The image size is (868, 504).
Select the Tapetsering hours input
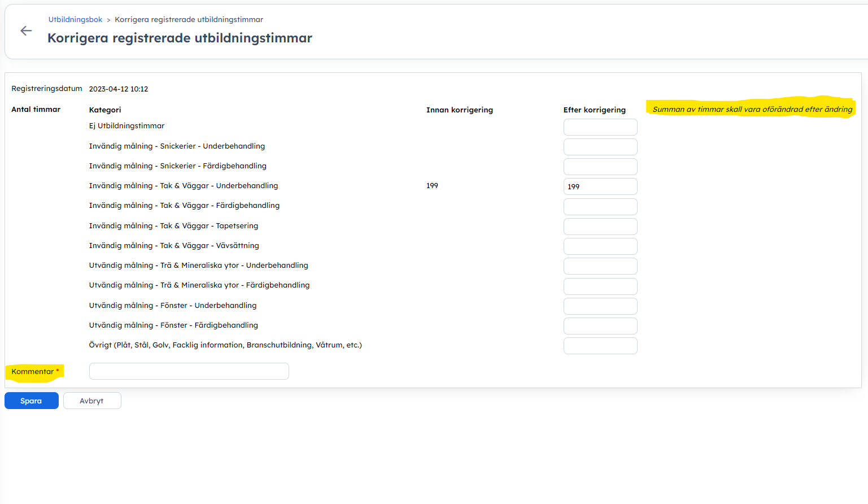click(600, 227)
